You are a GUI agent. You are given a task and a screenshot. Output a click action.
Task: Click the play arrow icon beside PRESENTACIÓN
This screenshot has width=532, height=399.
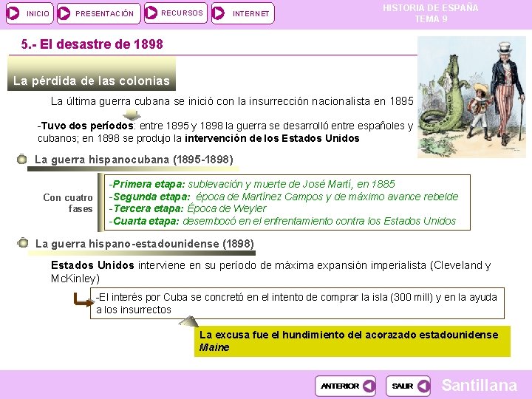click(x=64, y=13)
